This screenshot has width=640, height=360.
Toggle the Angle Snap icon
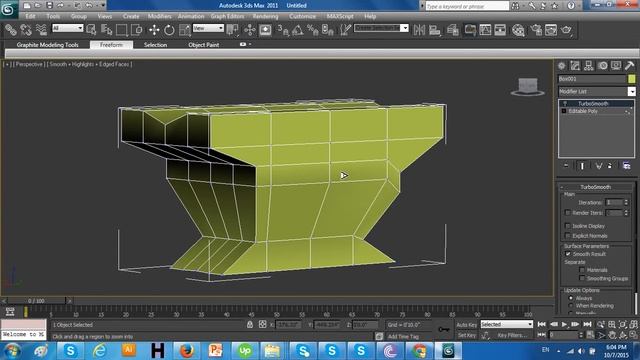point(298,30)
